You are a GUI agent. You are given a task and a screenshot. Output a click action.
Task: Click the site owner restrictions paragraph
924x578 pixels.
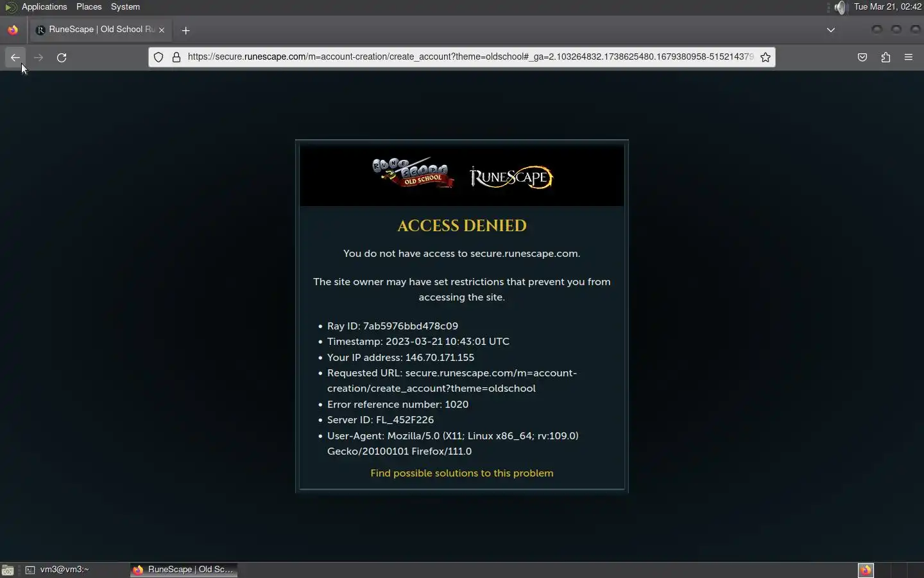462,290
